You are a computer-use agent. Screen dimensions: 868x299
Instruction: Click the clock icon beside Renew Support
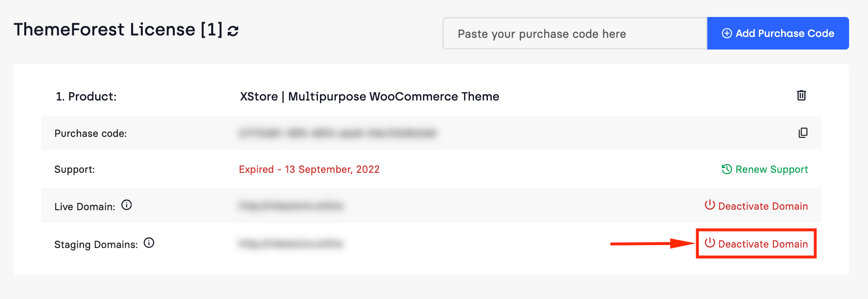point(727,169)
